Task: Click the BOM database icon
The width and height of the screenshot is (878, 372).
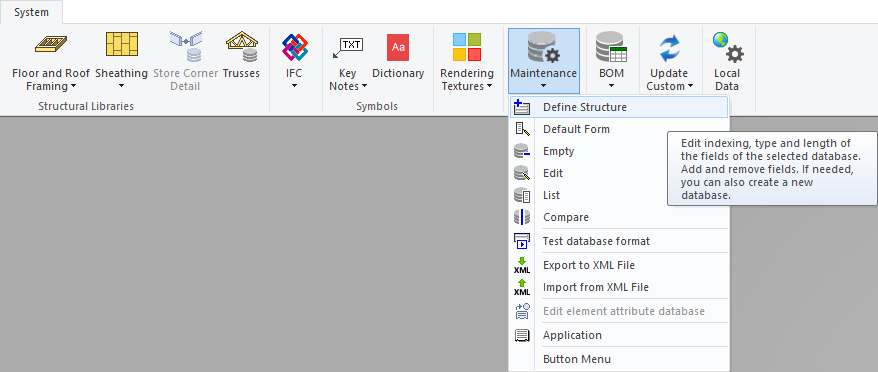Action: (x=611, y=46)
